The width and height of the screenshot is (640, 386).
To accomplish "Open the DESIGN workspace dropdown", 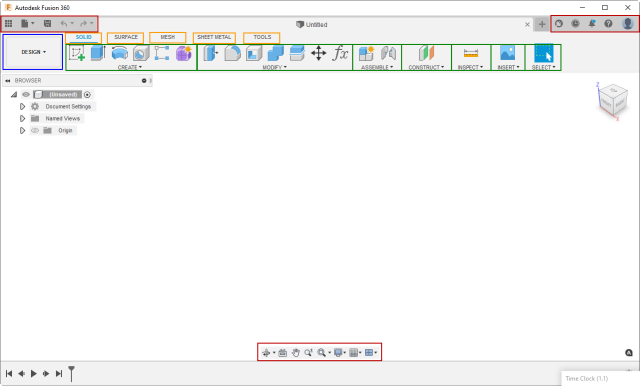I will 33,52.
